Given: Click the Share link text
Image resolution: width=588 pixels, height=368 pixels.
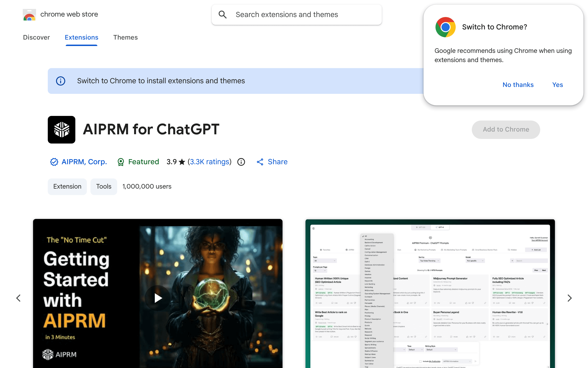Looking at the screenshot, I should click(277, 162).
